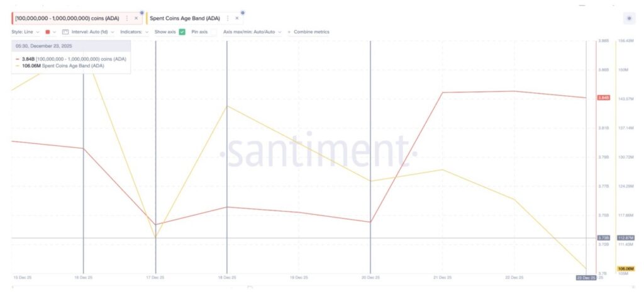
Task: Click the 18 Dec 25 date label
Action: click(x=226, y=277)
